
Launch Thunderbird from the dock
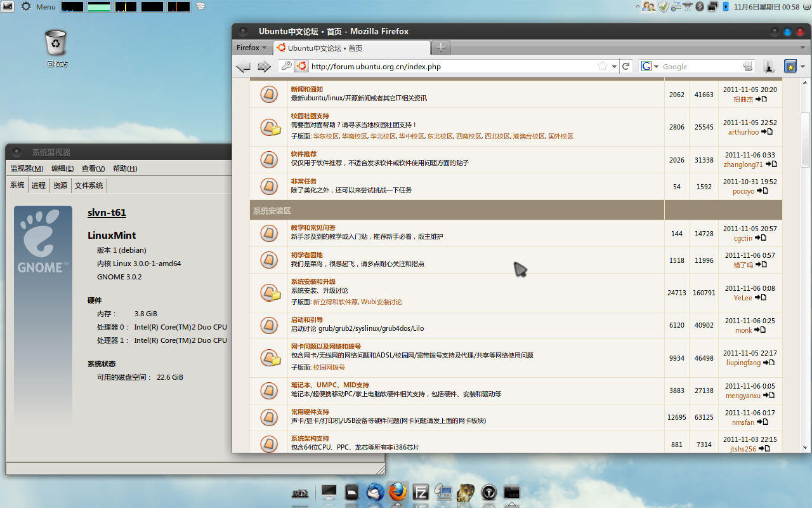(375, 491)
